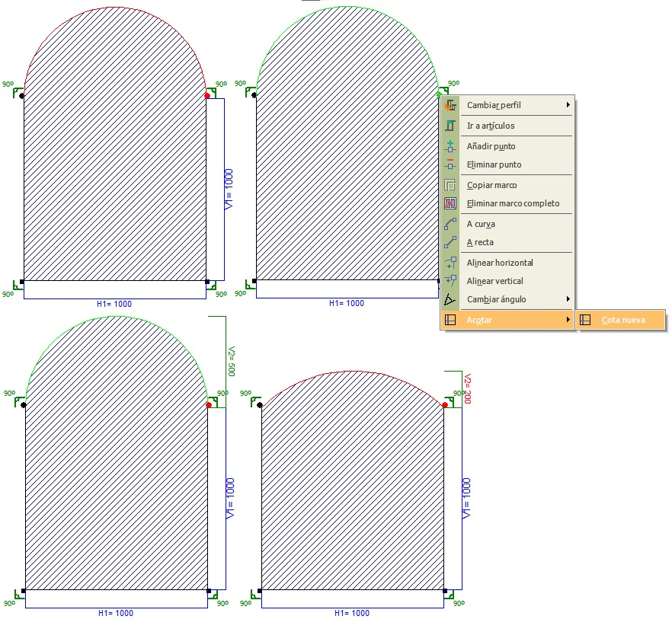Click the Ir a artículos icon
The image size is (672, 632).
[450, 126]
